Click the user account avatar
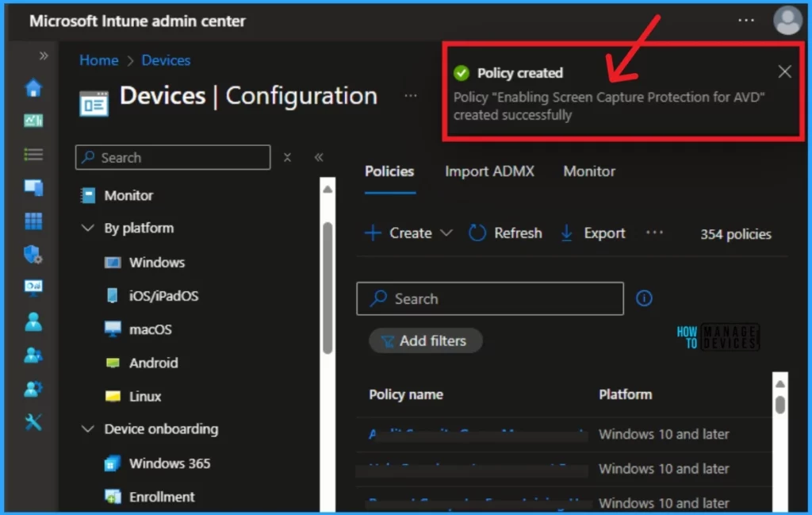 coord(787,20)
